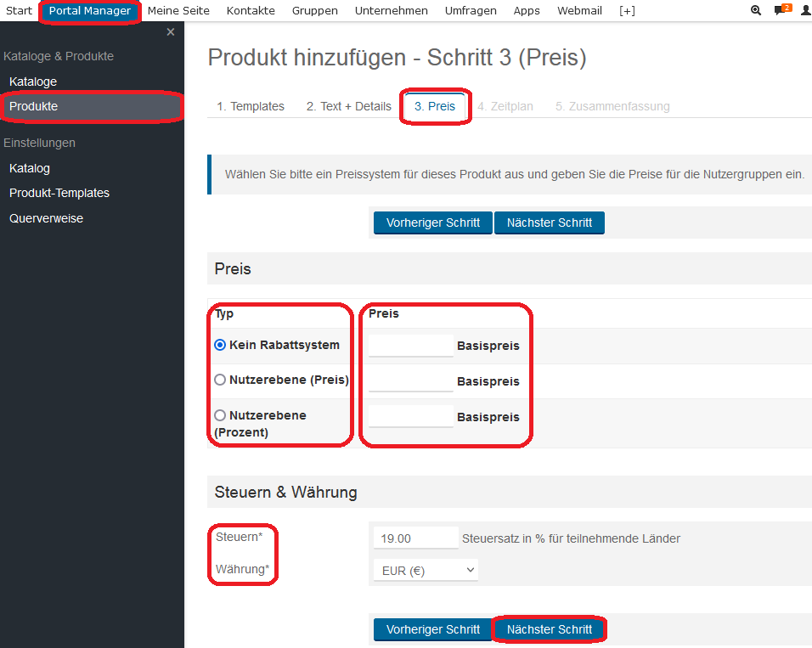
Task: Click the Steuern rate input field
Action: click(415, 538)
